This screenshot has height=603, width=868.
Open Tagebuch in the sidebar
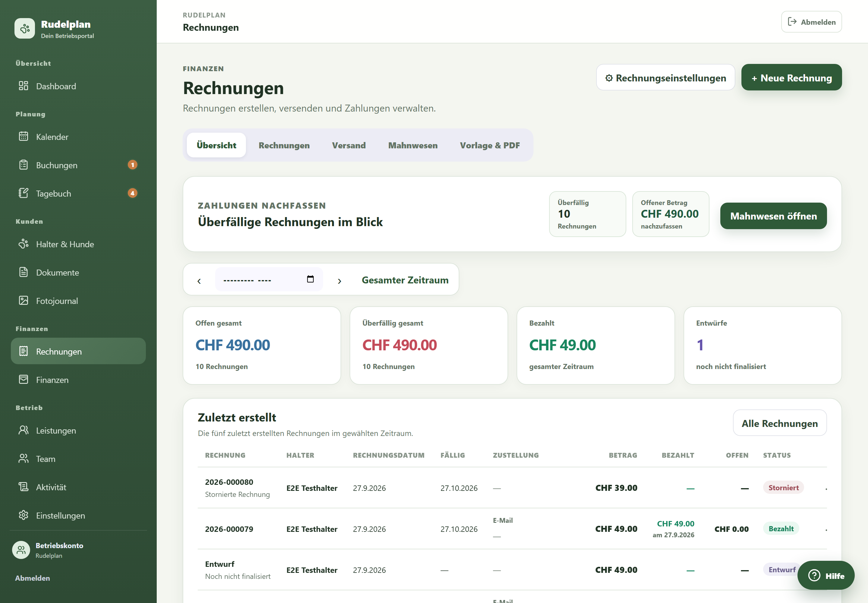tap(78, 194)
